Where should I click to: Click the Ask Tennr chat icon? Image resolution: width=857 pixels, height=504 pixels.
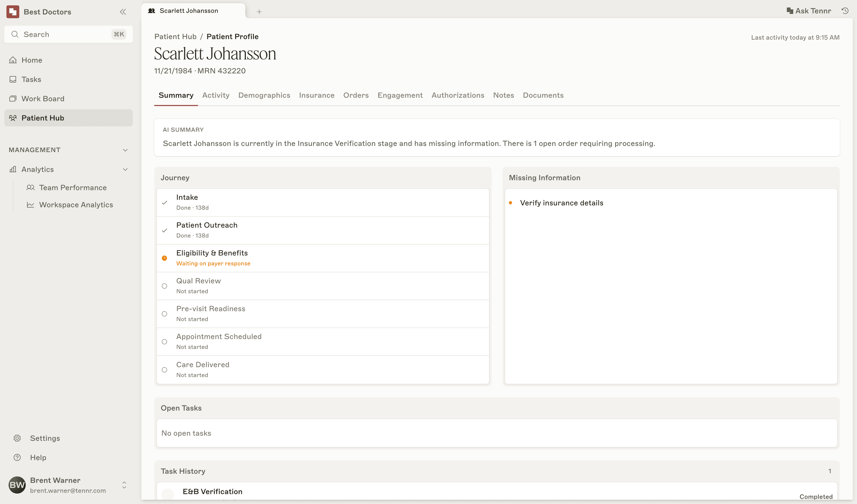pos(790,11)
